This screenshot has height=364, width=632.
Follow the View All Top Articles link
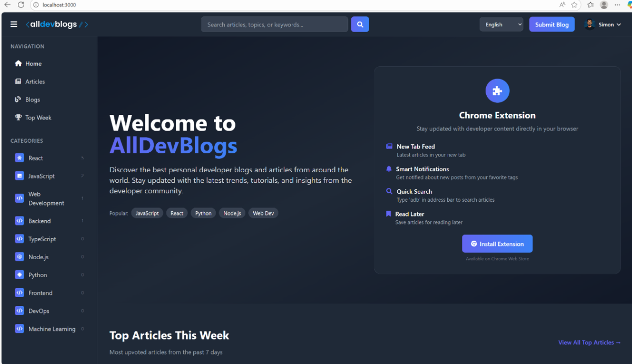589,342
